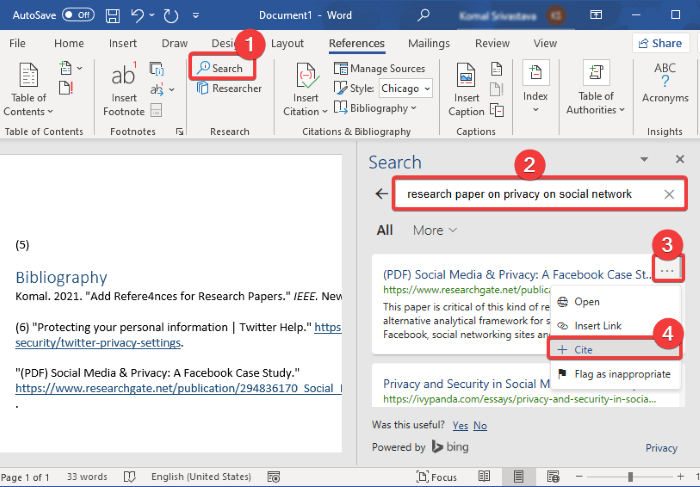This screenshot has width=700, height=487.
Task: Adjust the zoom slider in status bar
Action: 630,477
